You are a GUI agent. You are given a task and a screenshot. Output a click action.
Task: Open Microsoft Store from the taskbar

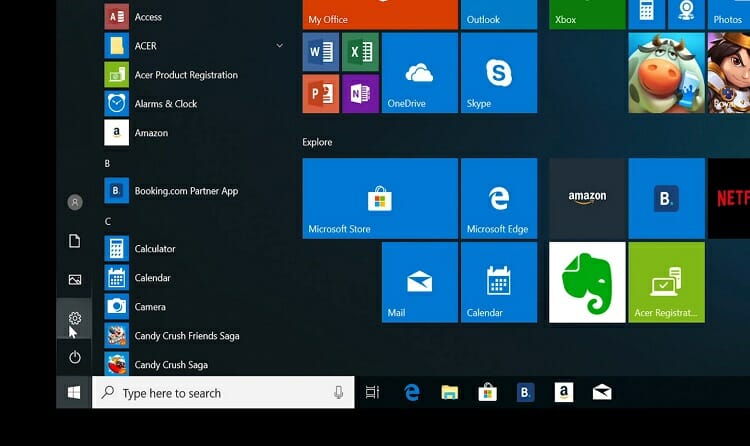(487, 392)
